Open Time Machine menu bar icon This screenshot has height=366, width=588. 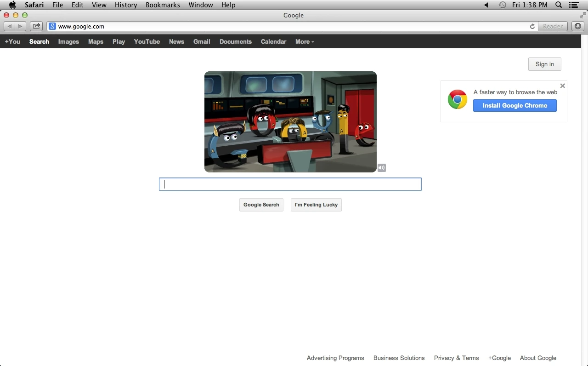coord(503,5)
